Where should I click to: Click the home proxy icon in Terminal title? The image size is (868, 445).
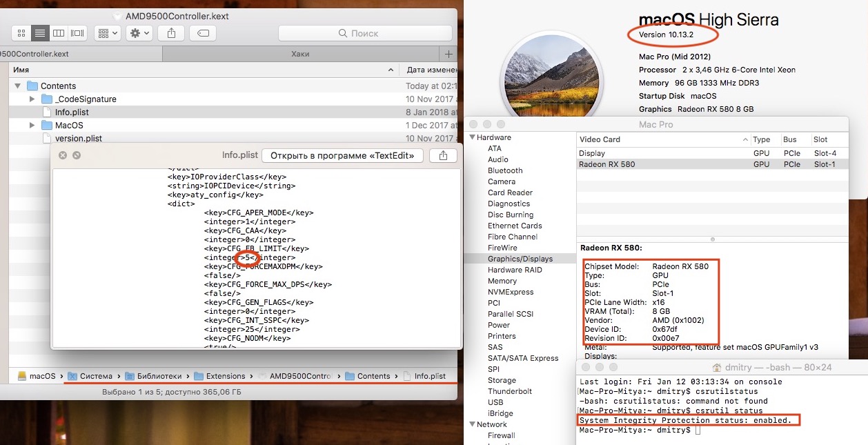(x=716, y=368)
